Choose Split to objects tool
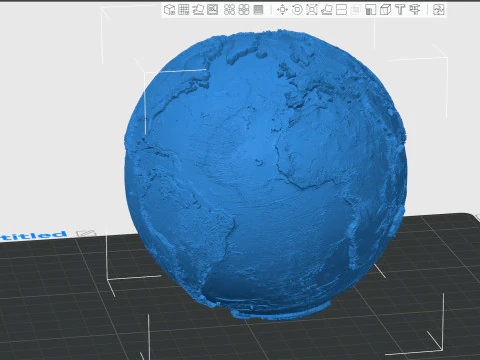Image resolution: width=480 pixels, height=360 pixels. pyautogui.click(x=229, y=10)
